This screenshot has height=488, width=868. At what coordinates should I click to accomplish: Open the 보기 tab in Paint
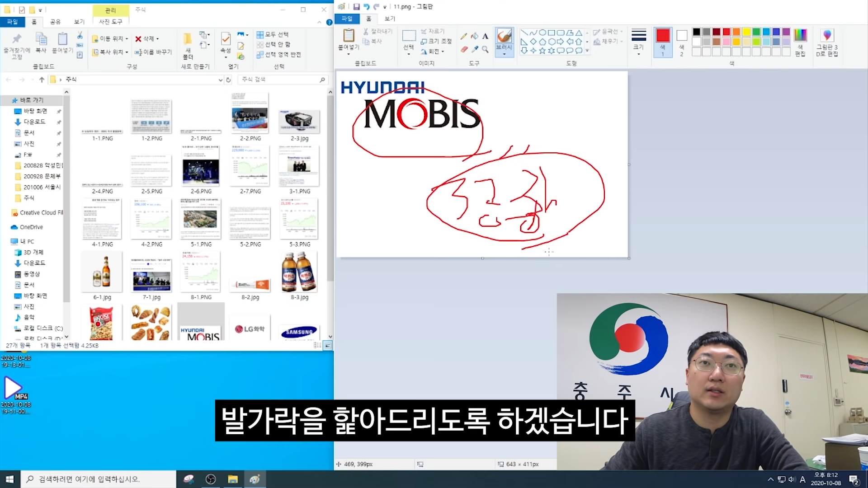390,19
